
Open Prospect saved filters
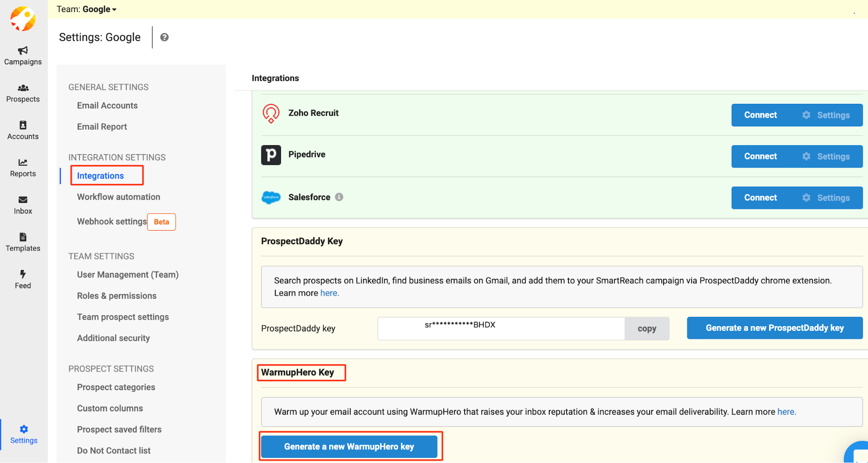click(119, 430)
